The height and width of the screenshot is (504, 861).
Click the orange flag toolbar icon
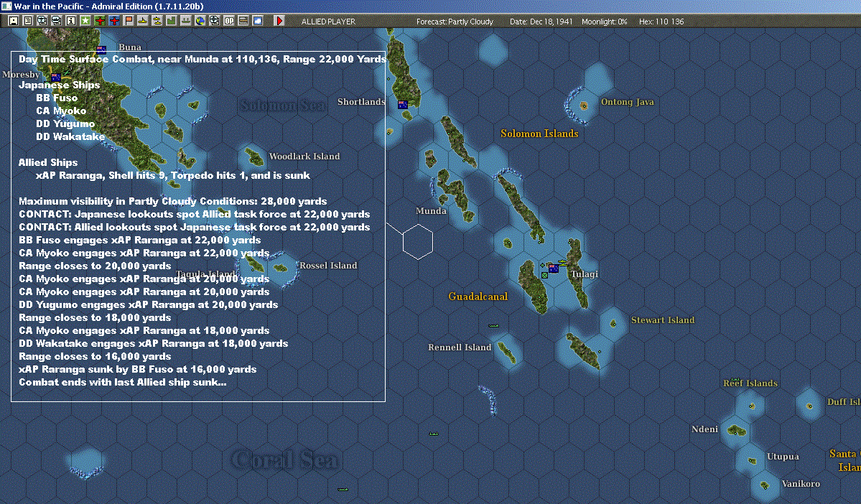pos(129,21)
